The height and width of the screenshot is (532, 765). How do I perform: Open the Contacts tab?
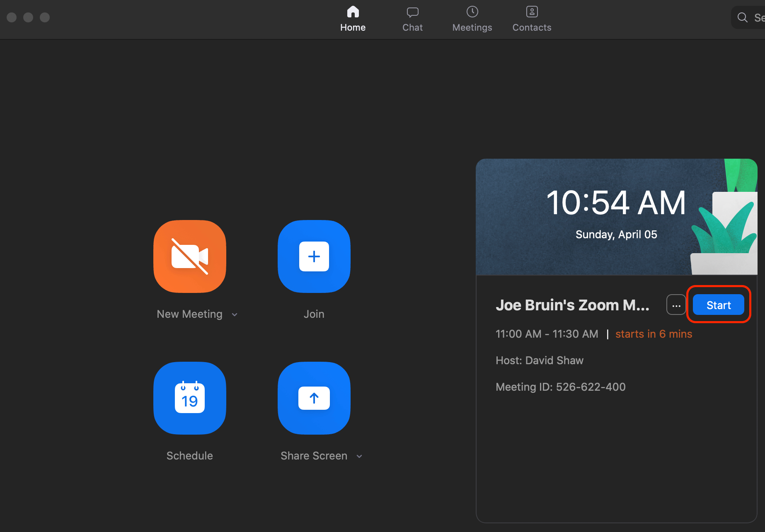coord(532,19)
